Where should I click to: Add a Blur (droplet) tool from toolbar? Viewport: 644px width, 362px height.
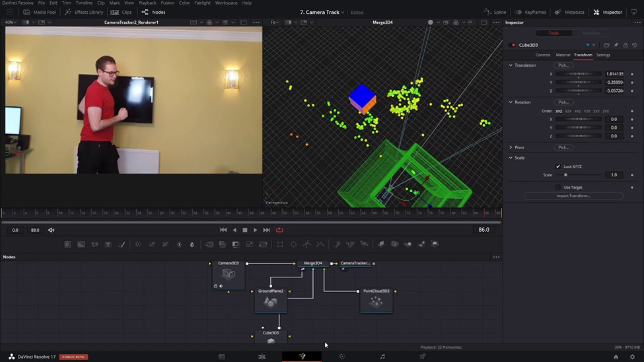[192, 244]
